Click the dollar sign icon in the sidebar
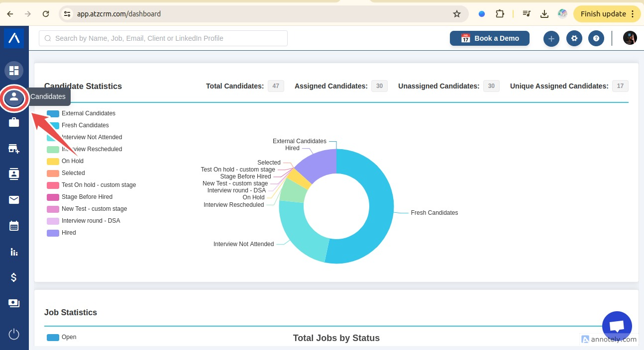The height and width of the screenshot is (350, 644). [x=14, y=277]
